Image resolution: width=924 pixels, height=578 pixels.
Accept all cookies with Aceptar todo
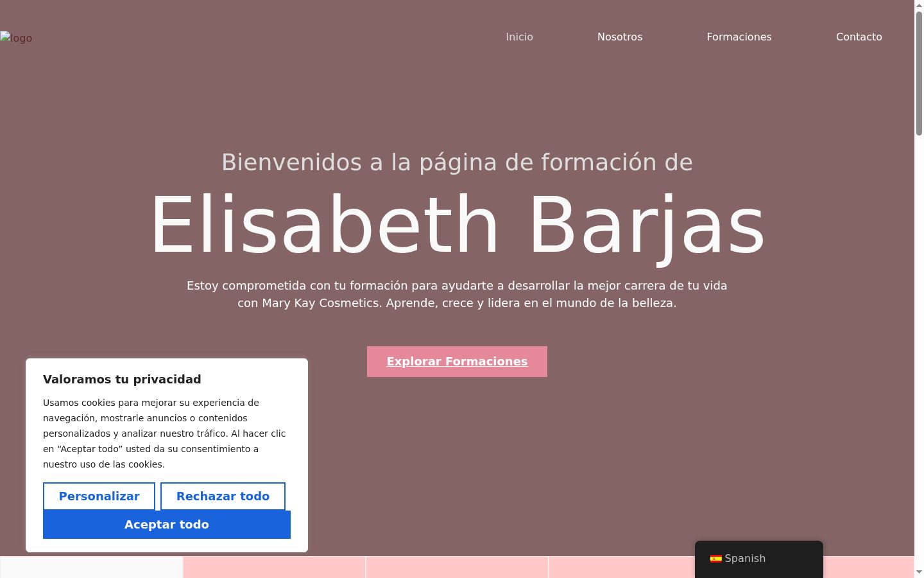167,525
